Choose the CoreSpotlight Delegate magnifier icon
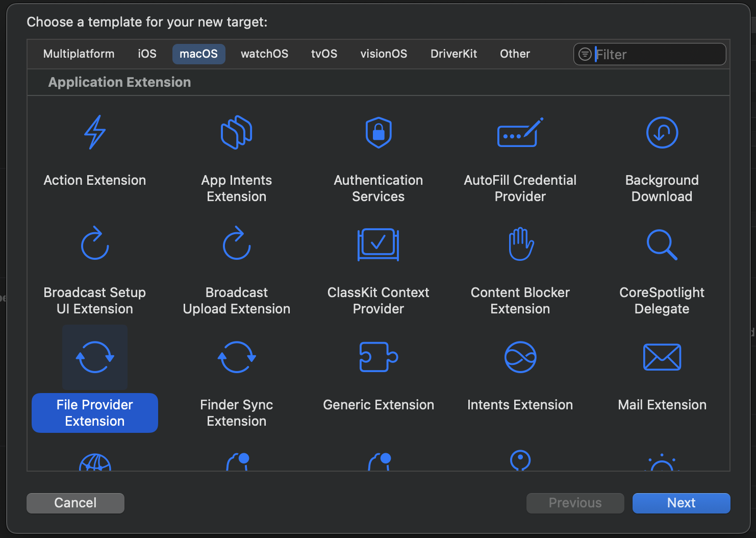This screenshot has height=538, width=756. pos(662,244)
